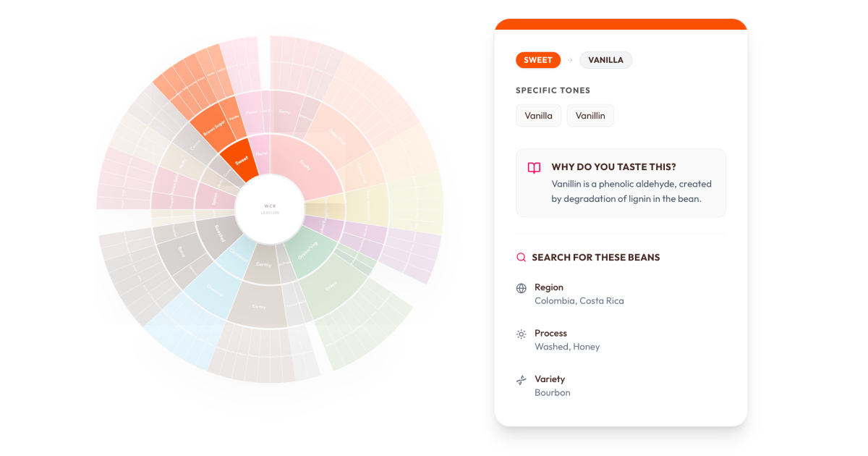Open the Colombia, Costa Rica region link
This screenshot has height=456, width=868.
click(x=579, y=300)
